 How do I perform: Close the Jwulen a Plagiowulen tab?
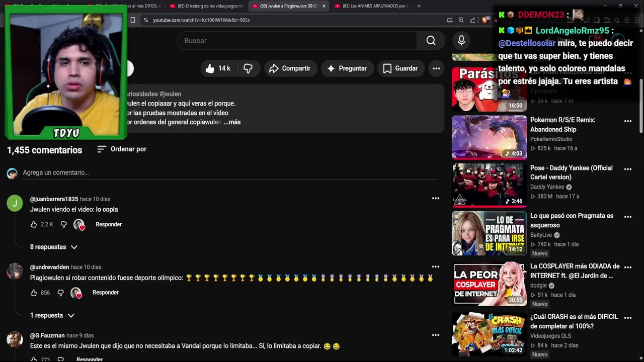pyautogui.click(x=324, y=6)
